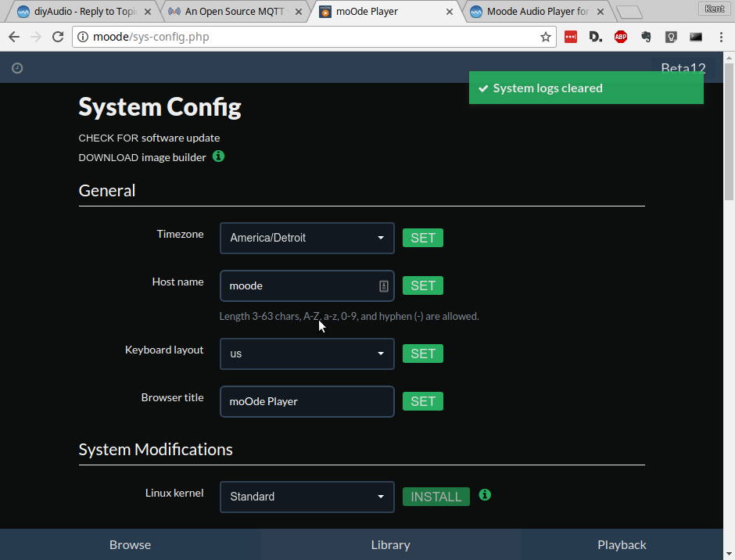Reload the page with refresh icon
The image size is (735, 560).
click(58, 37)
